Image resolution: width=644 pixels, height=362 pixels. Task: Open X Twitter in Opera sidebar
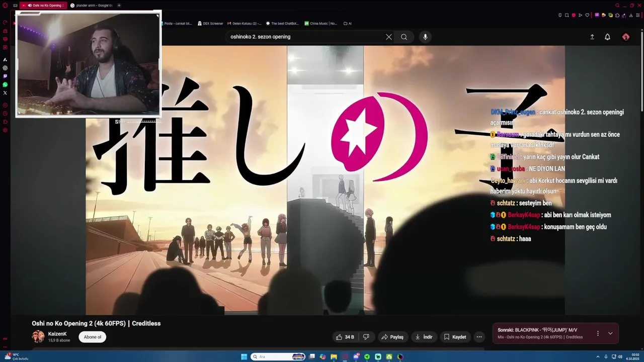point(5,93)
